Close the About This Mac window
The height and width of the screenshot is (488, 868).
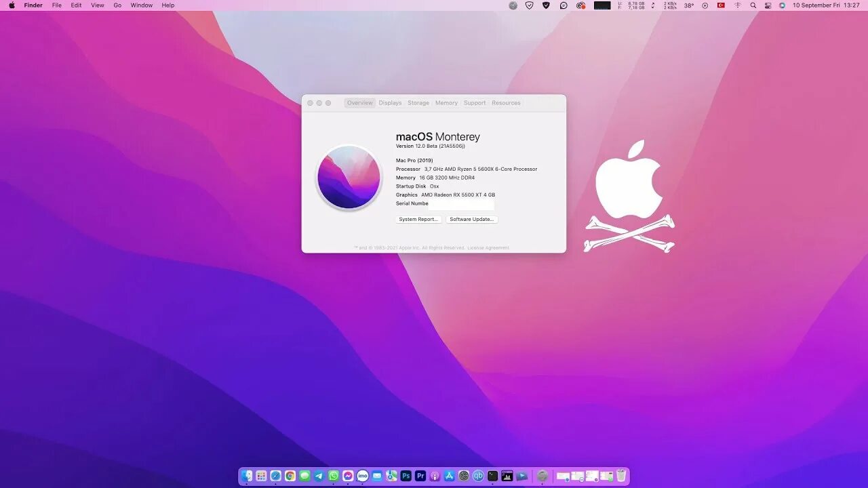tap(311, 103)
